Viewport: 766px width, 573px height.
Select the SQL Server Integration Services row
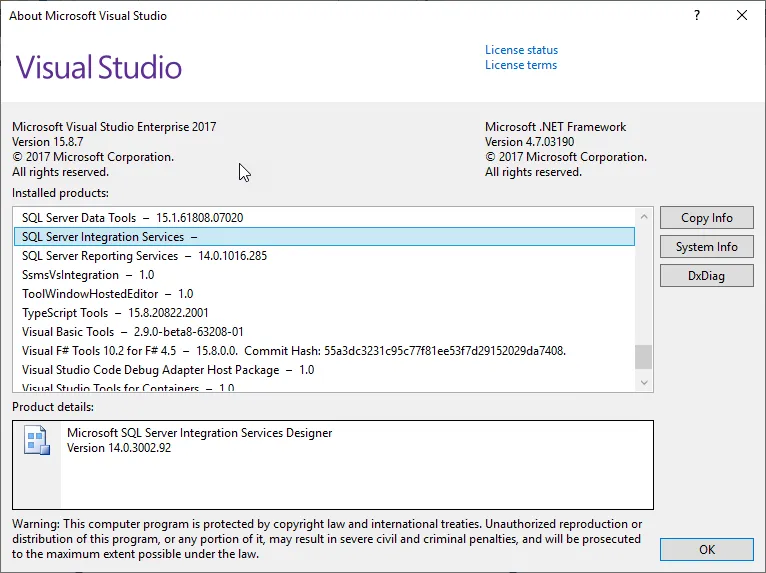tap(324, 237)
